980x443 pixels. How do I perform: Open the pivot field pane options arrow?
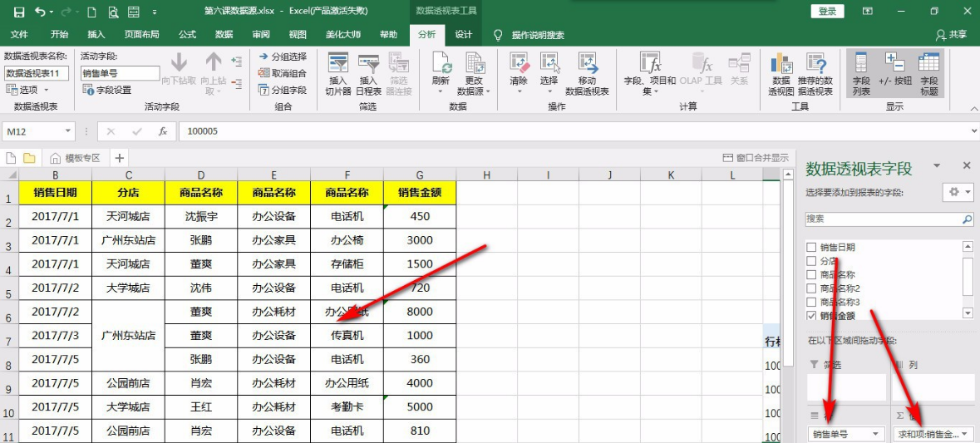coord(936,165)
